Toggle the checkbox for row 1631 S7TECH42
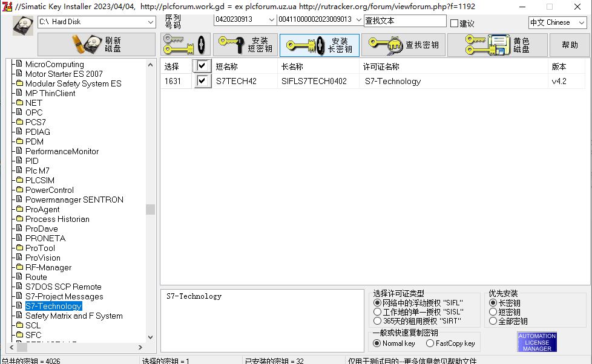This screenshot has width=592, height=364. point(202,81)
